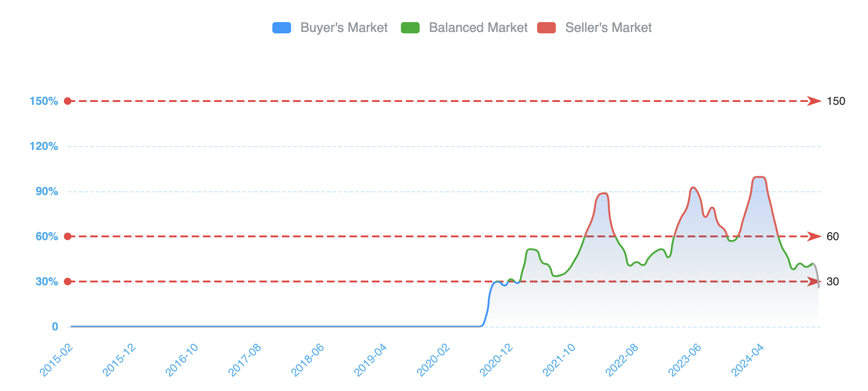Click the 90% y-axis label
Screen dimensions: 868x391
(x=46, y=191)
